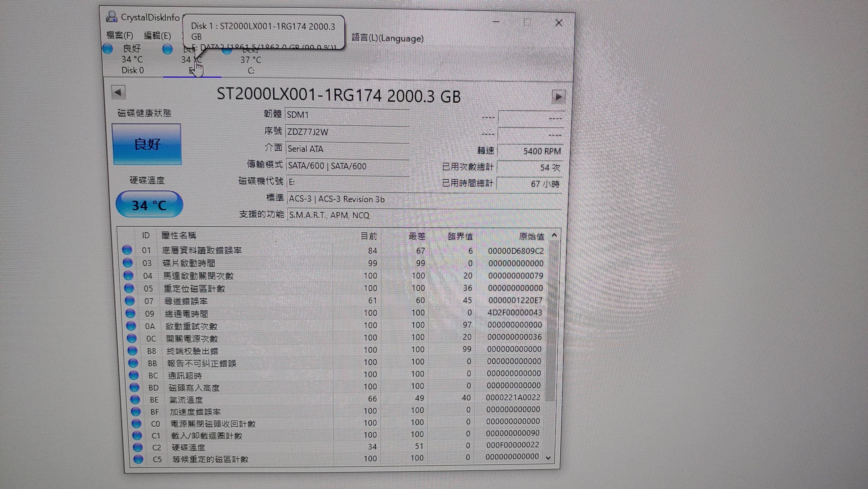Click status dot for attribute BF 加速度錯誤率
868x489 pixels.
136,412
